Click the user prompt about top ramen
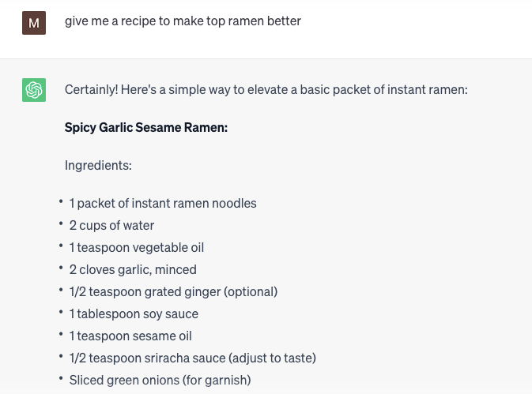 (x=183, y=21)
